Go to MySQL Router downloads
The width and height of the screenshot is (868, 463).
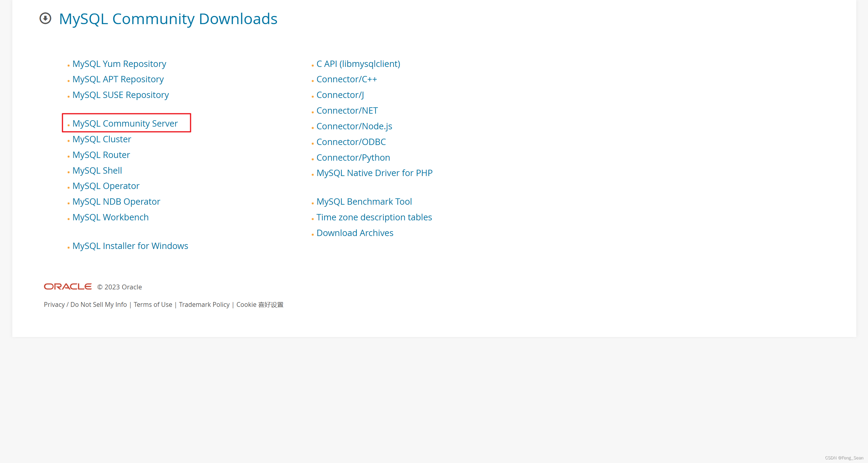[x=101, y=155]
